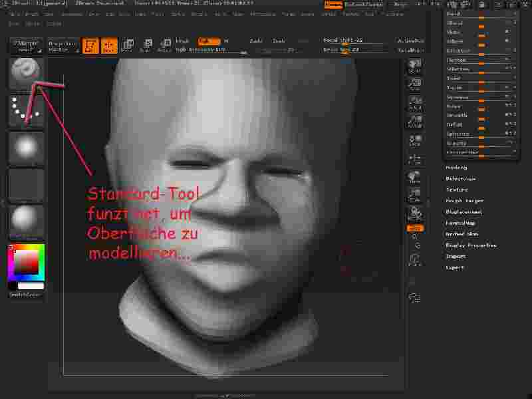Select the Standard brush thumbnail
The height and width of the screenshot is (399, 532).
coord(26,73)
